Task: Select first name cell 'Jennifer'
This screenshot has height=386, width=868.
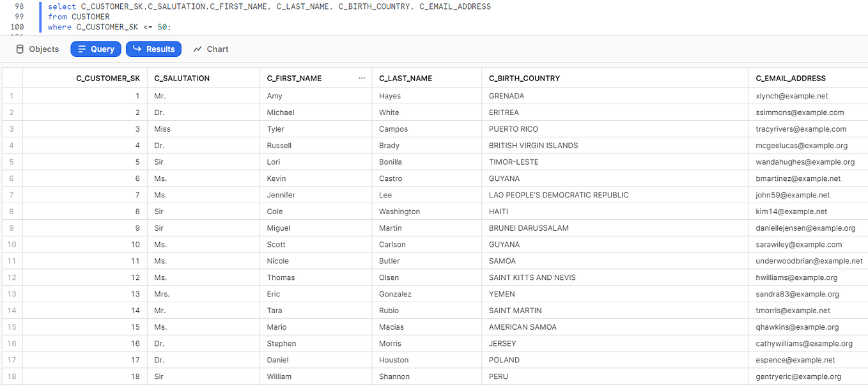Action: [x=281, y=195]
